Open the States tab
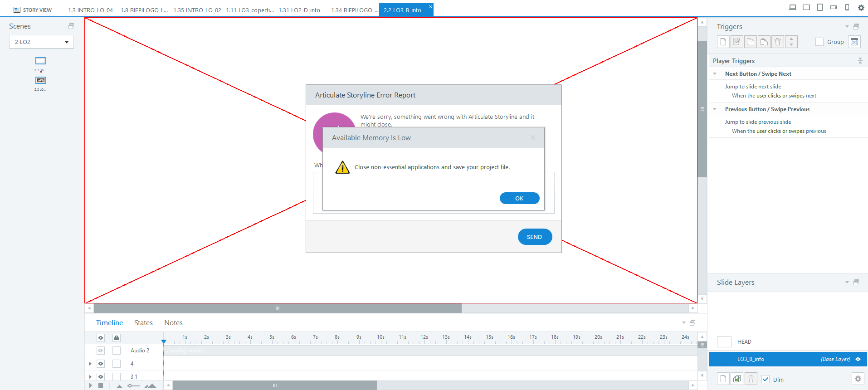The height and width of the screenshot is (390, 868). pos(143,323)
